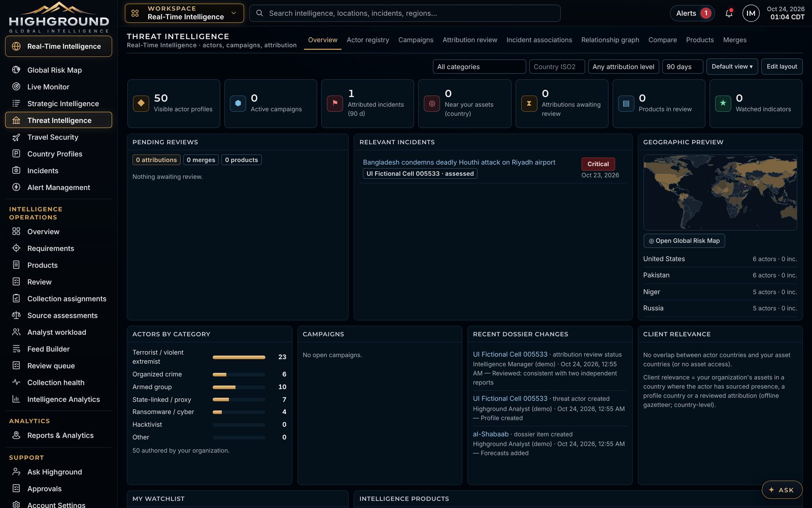Click the notifications bell icon

click(x=729, y=13)
